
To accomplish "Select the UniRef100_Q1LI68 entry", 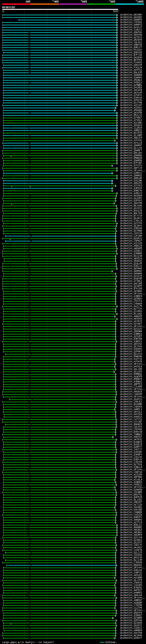I will click(131, 369).
